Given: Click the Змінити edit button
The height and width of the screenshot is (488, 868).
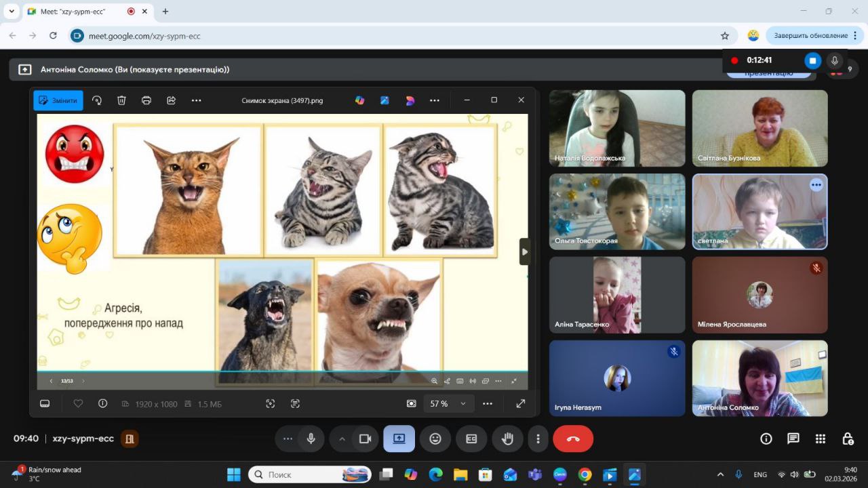Looking at the screenshot, I should 58,100.
